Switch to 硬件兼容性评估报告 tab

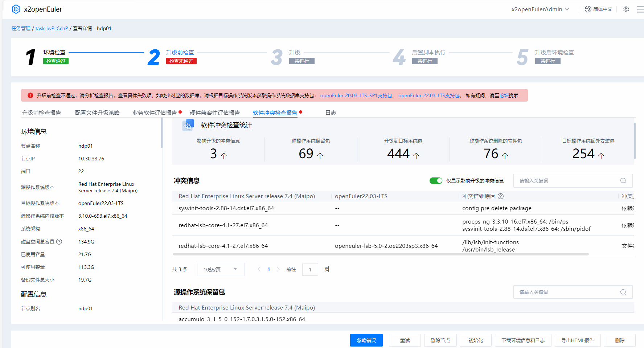[x=215, y=113]
